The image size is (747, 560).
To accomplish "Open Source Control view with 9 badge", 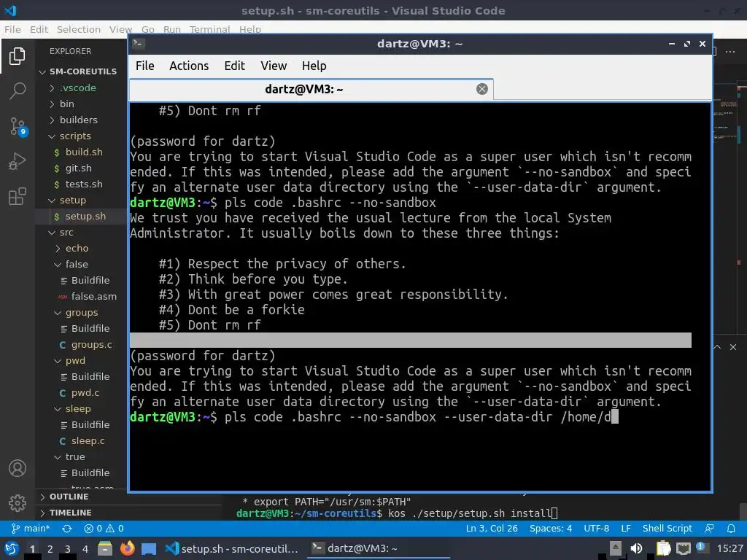I will (18, 126).
